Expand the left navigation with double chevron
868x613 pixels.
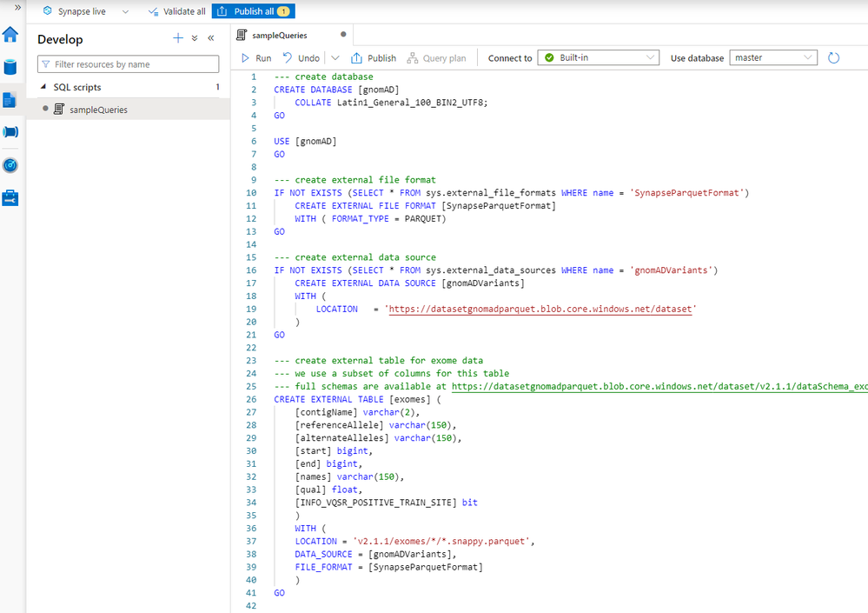point(17,8)
